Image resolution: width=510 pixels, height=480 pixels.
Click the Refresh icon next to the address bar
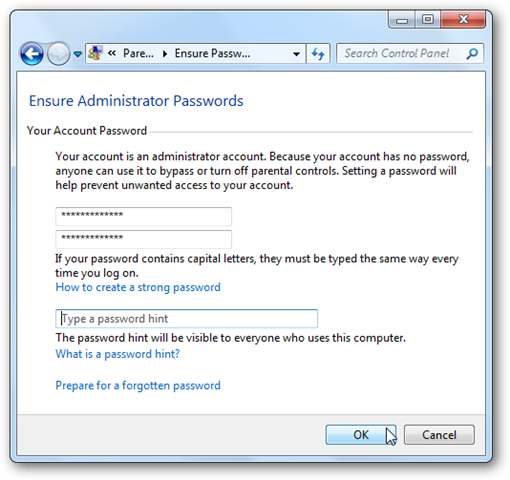[x=318, y=53]
